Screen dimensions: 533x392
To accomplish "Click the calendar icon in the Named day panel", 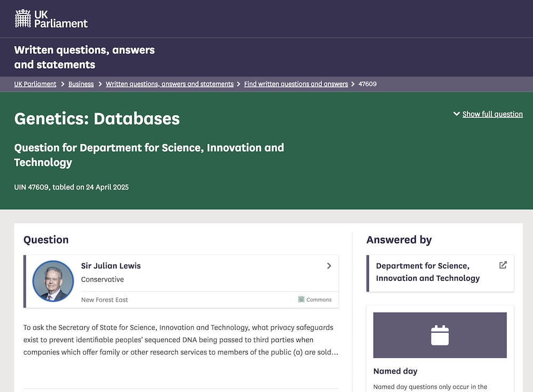I will pyautogui.click(x=440, y=334).
